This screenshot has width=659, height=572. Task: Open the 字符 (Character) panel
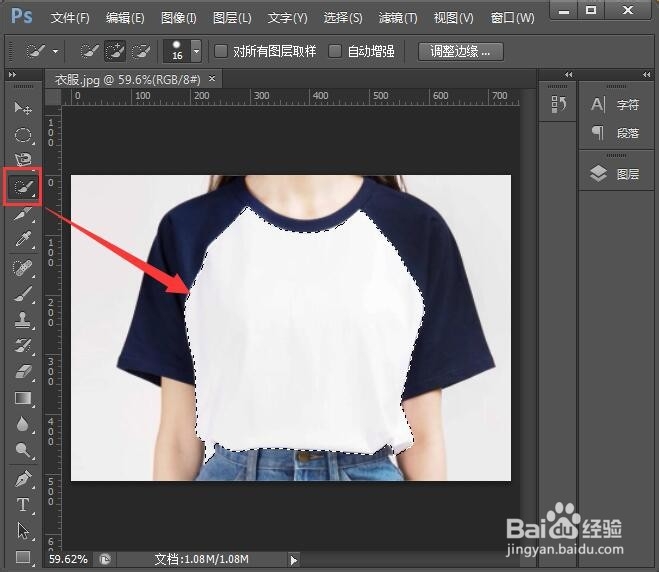pos(616,104)
